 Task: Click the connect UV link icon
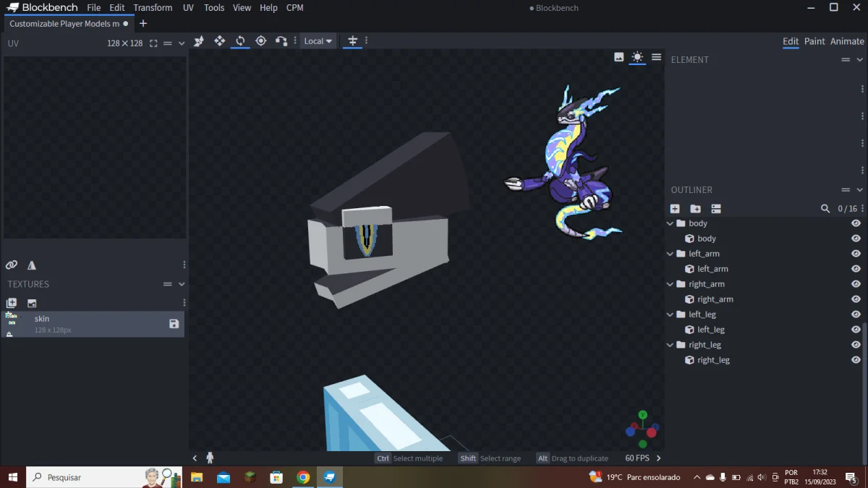pos(12,265)
